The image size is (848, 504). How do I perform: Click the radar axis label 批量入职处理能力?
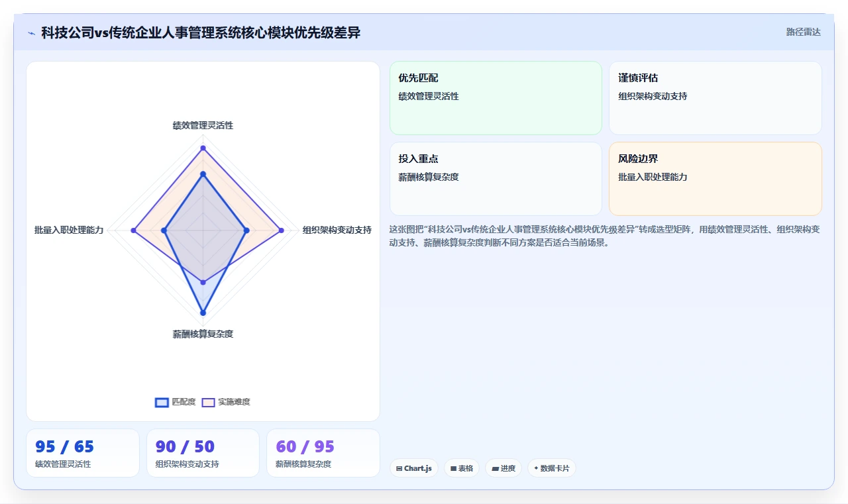coord(69,230)
